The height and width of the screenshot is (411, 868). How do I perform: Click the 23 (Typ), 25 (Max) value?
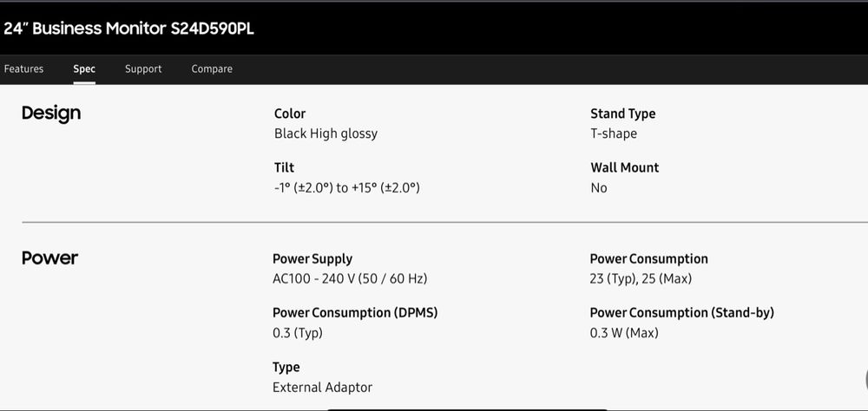coord(641,278)
